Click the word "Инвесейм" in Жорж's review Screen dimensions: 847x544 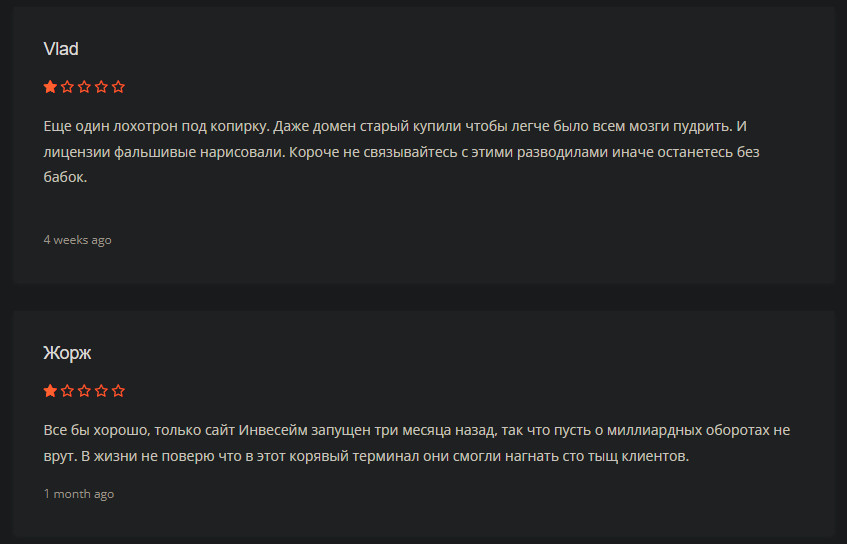[271, 431]
